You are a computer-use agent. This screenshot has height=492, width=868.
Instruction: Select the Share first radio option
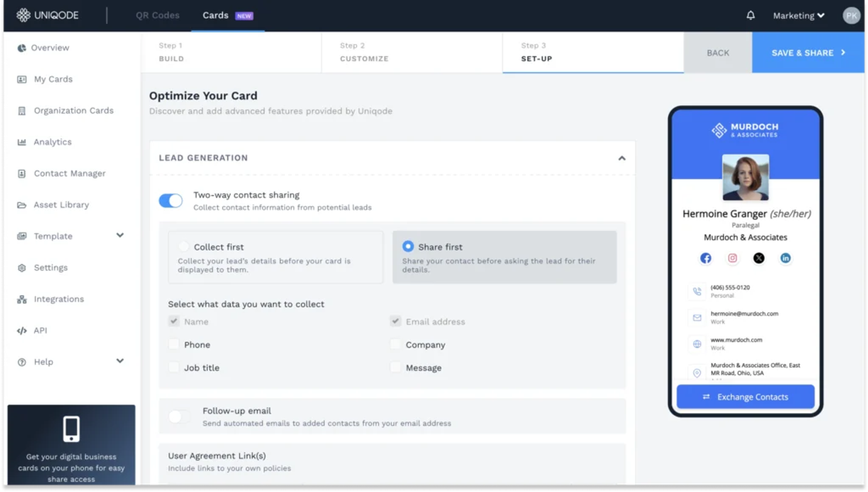pyautogui.click(x=408, y=246)
